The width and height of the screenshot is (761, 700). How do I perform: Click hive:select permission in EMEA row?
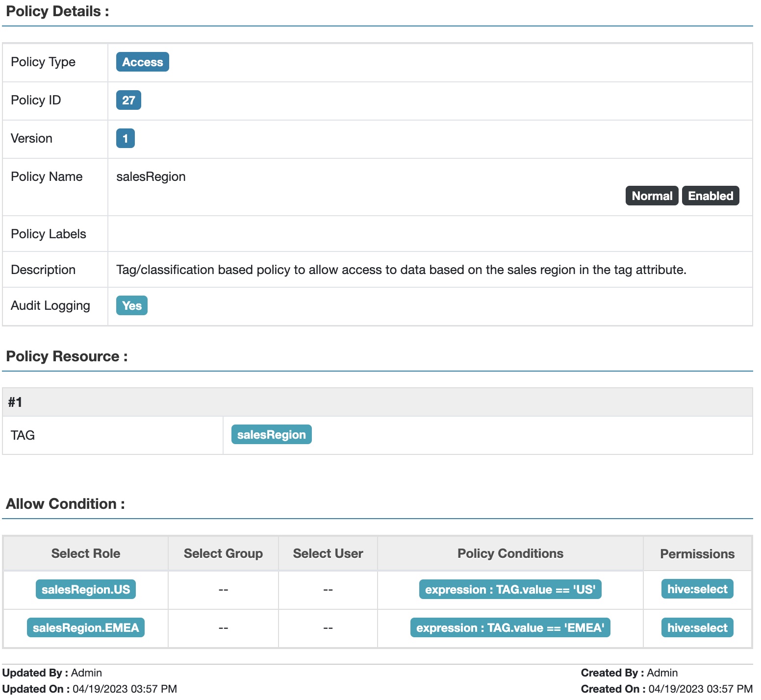(x=697, y=628)
